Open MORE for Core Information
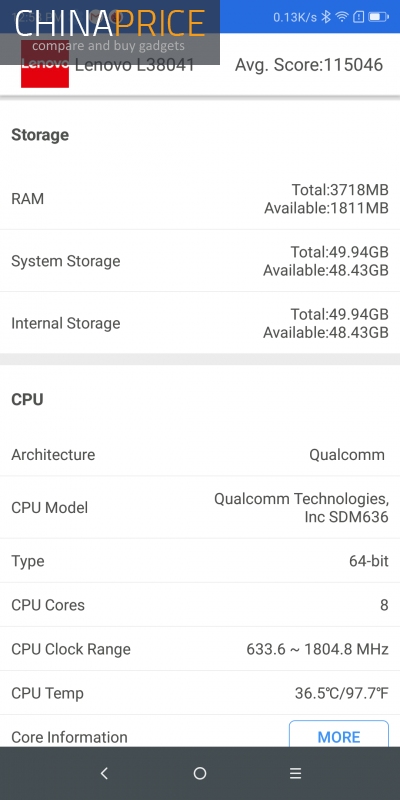Screen dimensions: 400x800 pos(339,737)
